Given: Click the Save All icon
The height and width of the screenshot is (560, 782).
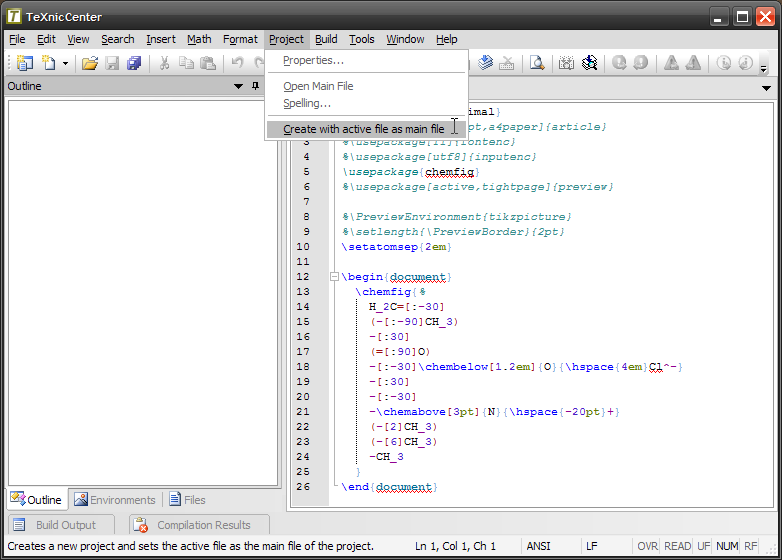Looking at the screenshot, I should [134, 63].
